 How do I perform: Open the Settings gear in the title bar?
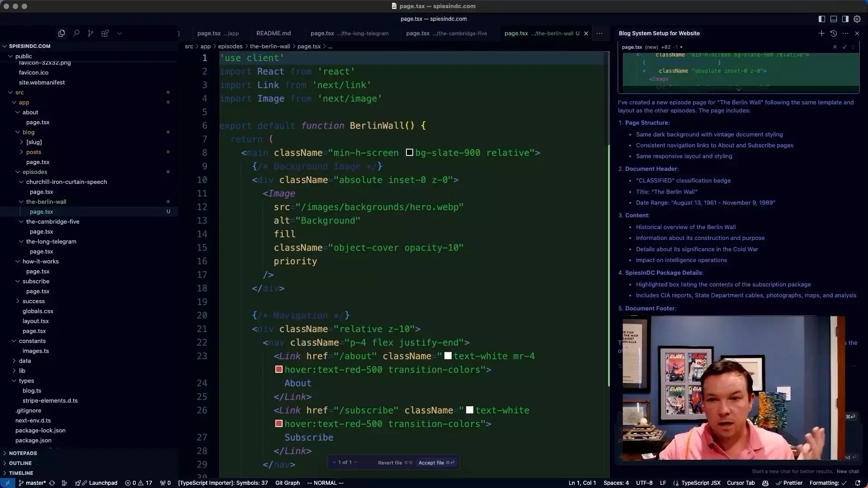click(857, 19)
